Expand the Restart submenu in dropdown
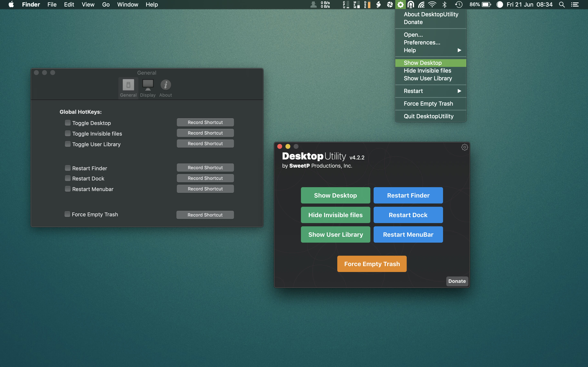Screen dimensions: 588x367 click(459, 91)
